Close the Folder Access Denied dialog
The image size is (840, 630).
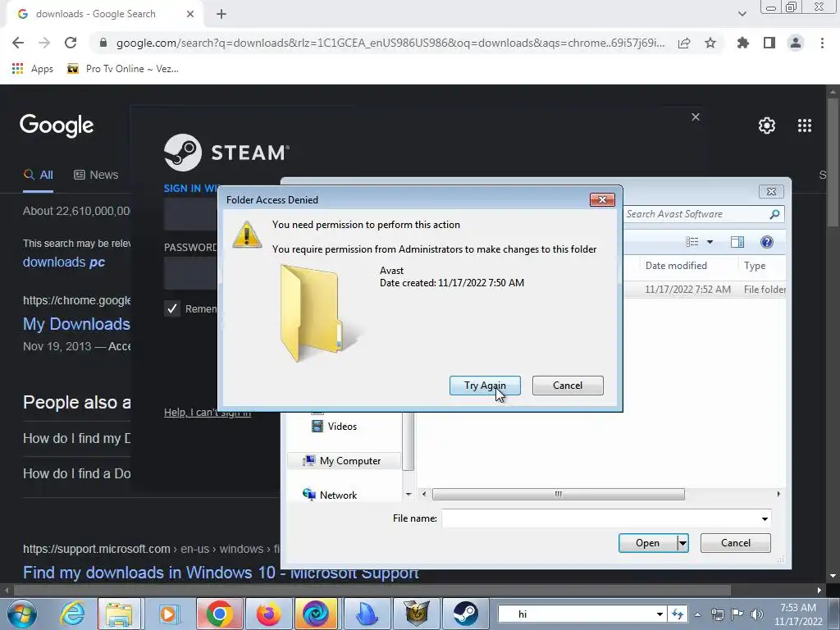(602, 199)
